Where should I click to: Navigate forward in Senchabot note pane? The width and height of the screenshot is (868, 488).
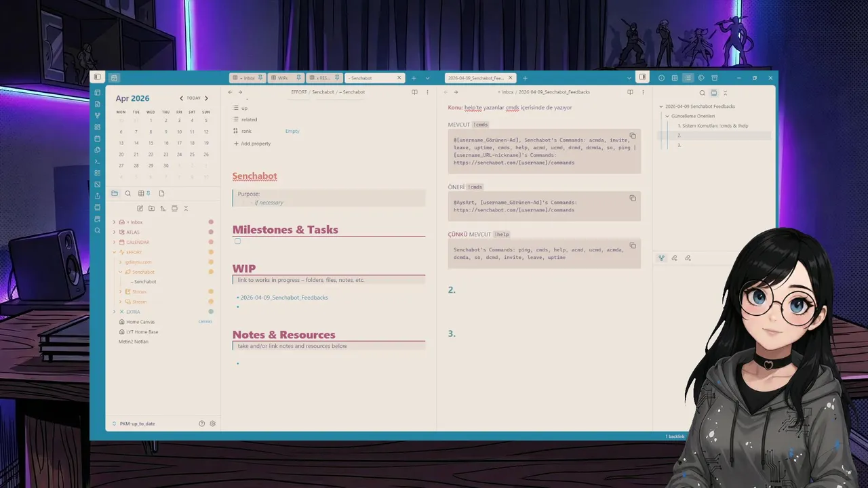(240, 92)
